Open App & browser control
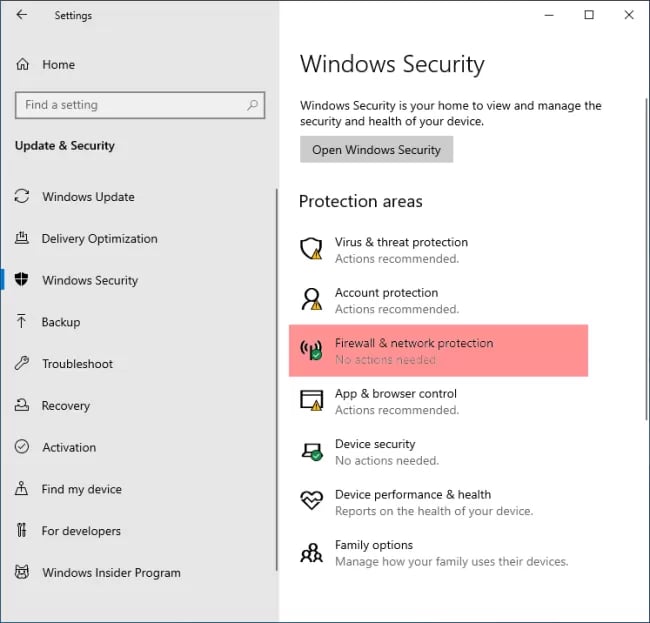This screenshot has height=623, width=650. [x=438, y=401]
